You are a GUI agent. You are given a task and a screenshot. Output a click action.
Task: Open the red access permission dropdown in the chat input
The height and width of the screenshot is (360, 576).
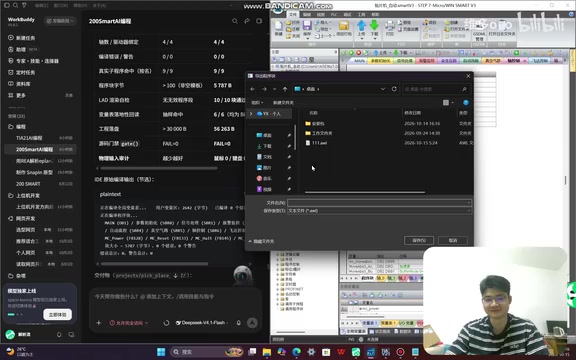coord(129,323)
